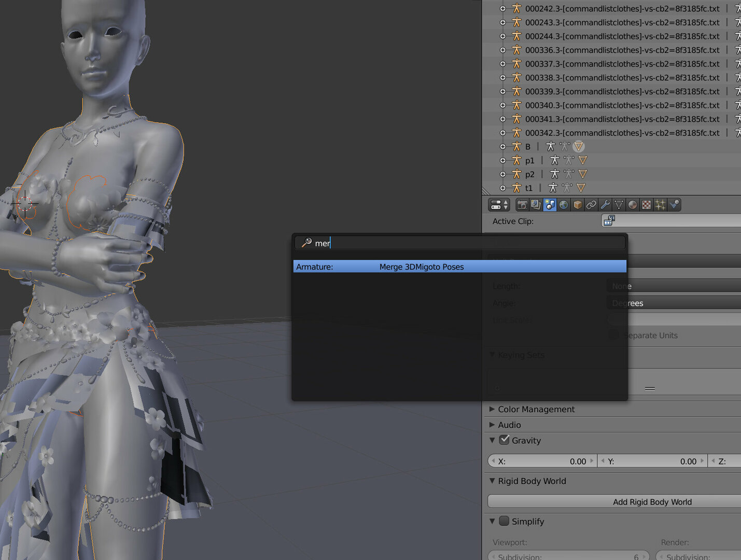The height and width of the screenshot is (560, 741).
Task: Click the pose icon in row t1
Action: [x=566, y=188]
